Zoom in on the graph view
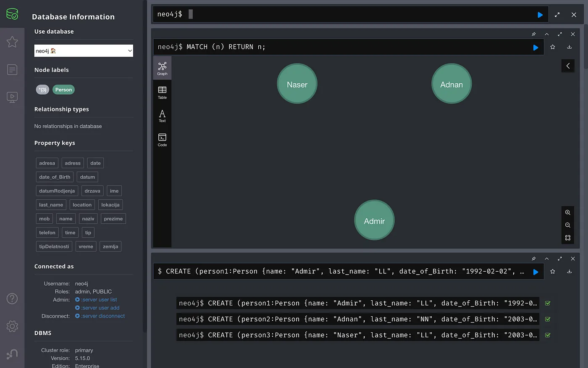This screenshot has height=368, width=588. 567,212
